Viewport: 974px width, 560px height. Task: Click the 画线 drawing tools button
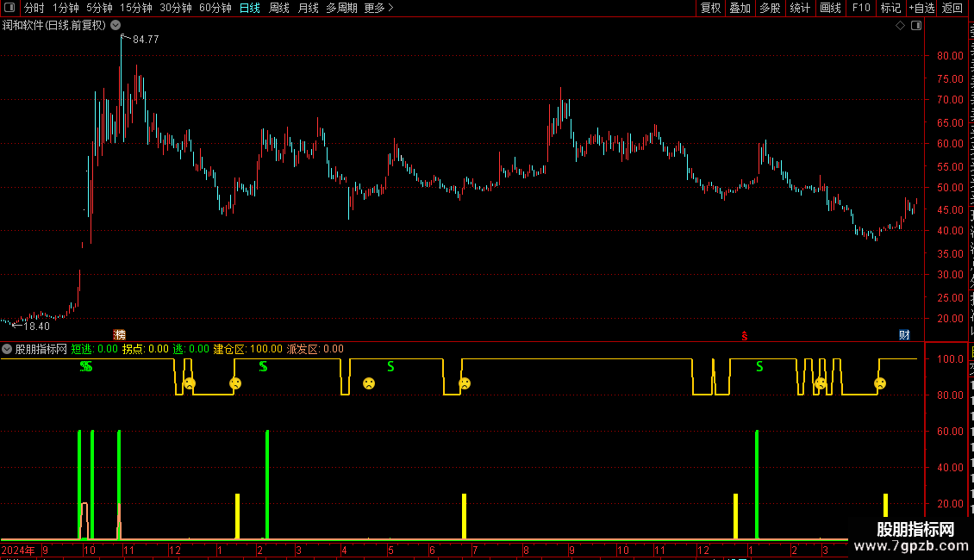pyautogui.click(x=831, y=8)
